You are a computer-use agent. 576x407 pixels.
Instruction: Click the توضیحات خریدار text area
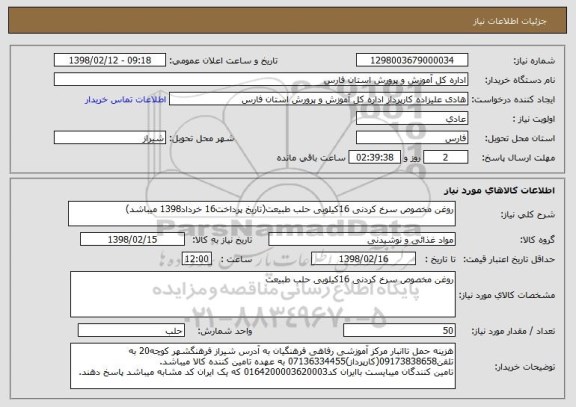[263, 366]
